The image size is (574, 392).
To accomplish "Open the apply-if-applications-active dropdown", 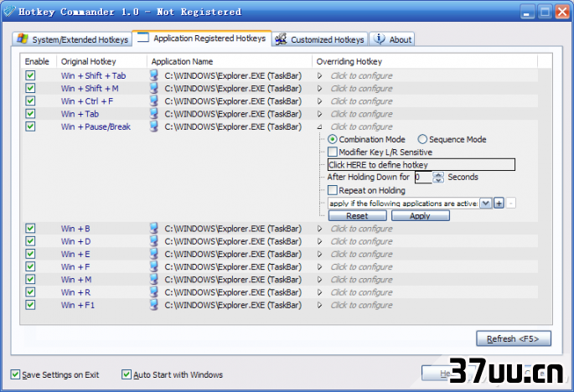I will (485, 203).
